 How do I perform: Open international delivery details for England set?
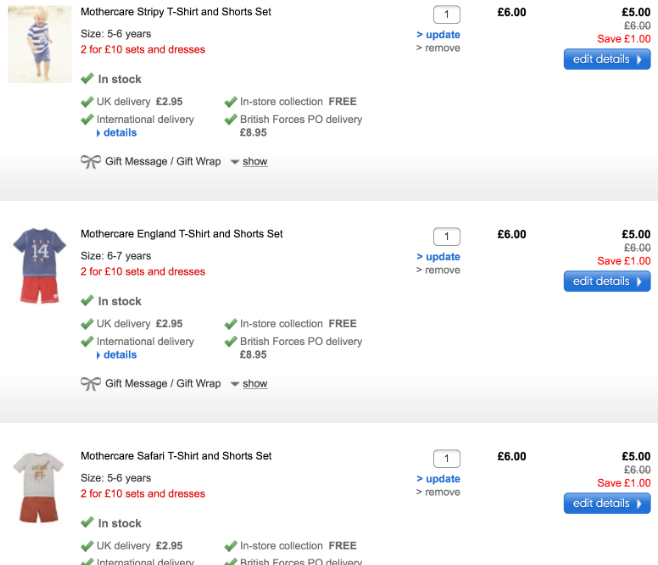(x=119, y=355)
